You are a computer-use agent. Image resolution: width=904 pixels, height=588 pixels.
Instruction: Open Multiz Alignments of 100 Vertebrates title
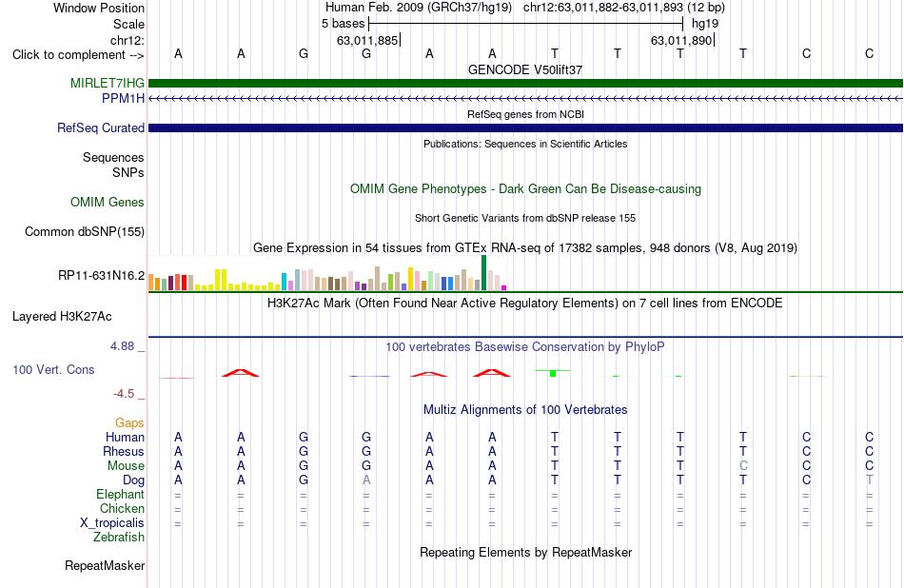tap(525, 410)
